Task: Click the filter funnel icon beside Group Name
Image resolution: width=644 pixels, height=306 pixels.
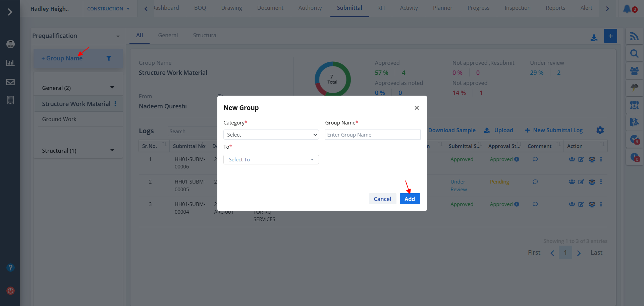Action: [x=109, y=58]
